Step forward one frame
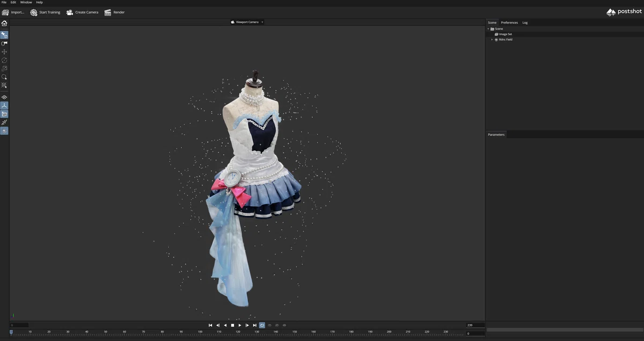 (x=247, y=325)
